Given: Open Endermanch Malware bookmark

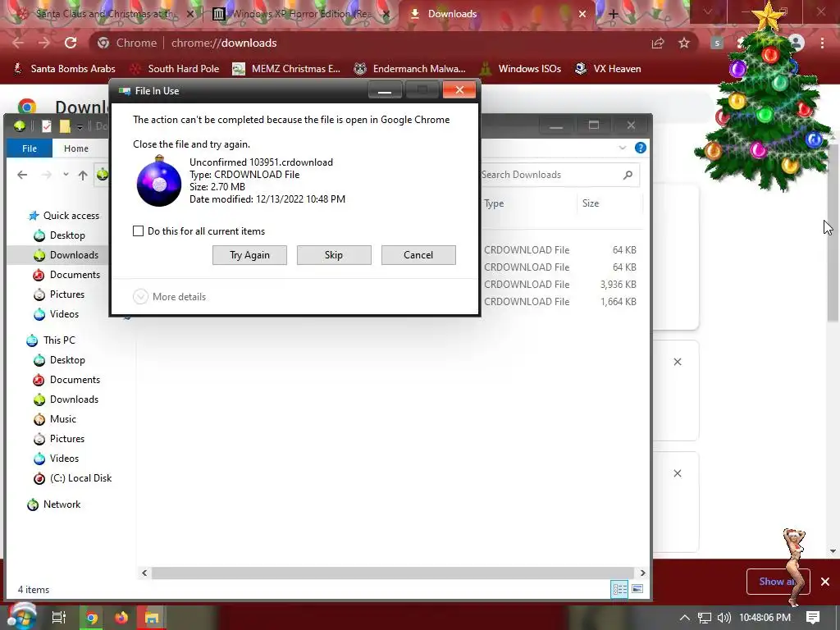Looking at the screenshot, I should click(410, 69).
